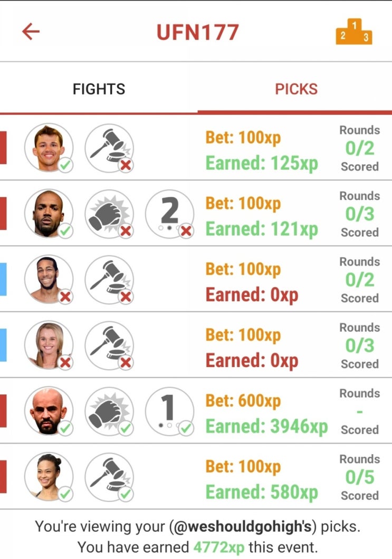This screenshot has width=392, height=559.
Task: Tap the knockout fist icon in 600xp pick
Action: [x=109, y=411]
